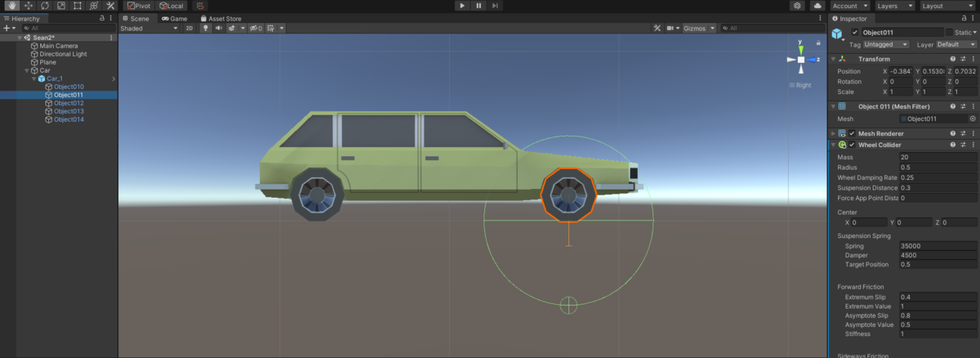Open the Shaded draw mode dropdown
Viewport: 980px width, 358px height.
click(149, 28)
